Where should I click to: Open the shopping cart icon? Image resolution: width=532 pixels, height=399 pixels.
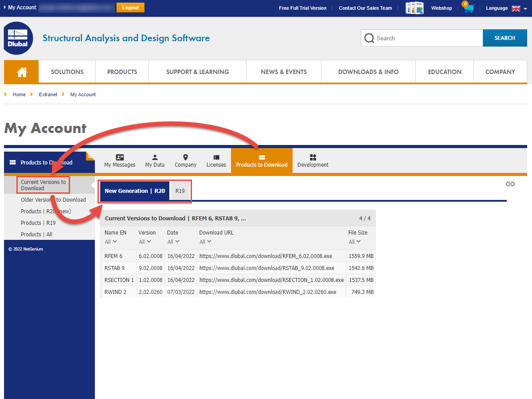(468, 8)
